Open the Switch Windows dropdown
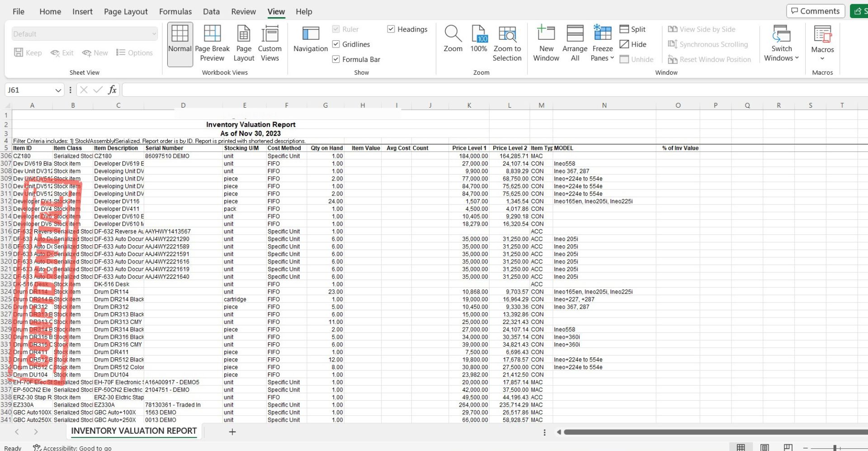Screen dimensions: 868x451 [x=781, y=43]
